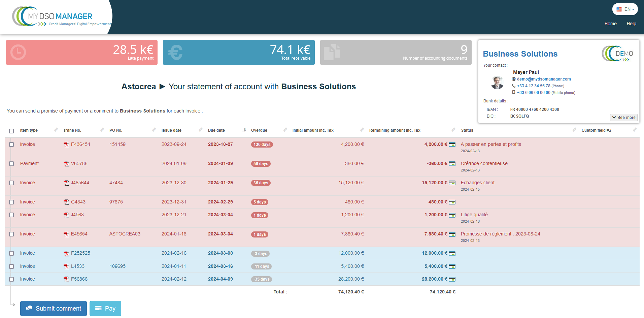Sort table by Initial amount inc. Tax
Viewport: 644px width, 318px height.
coord(328,130)
